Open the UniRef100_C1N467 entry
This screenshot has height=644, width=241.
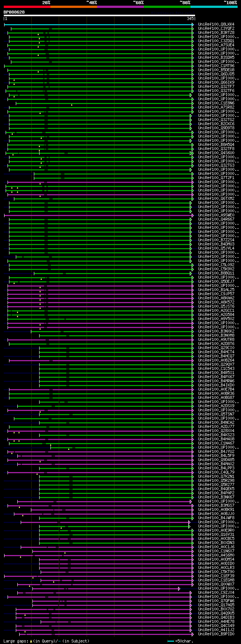tap(216, 443)
